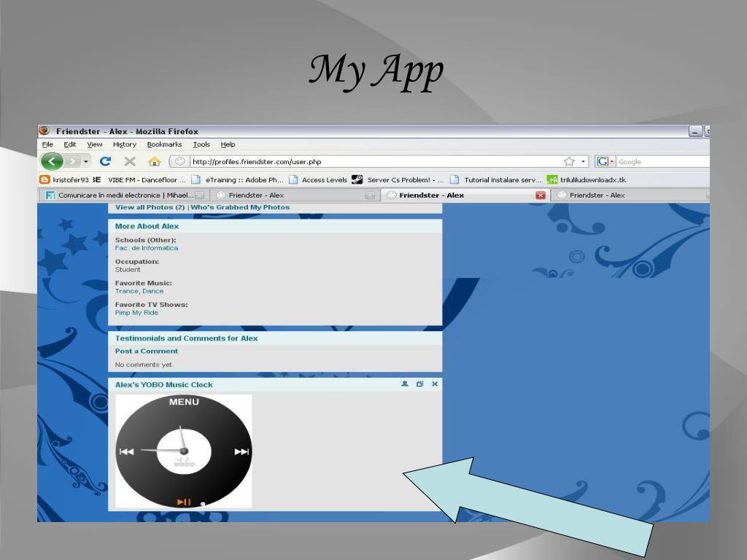Image resolution: width=747 pixels, height=560 pixels.
Task: Open the kristofer93 Blogger bookmark
Action: click(x=64, y=179)
